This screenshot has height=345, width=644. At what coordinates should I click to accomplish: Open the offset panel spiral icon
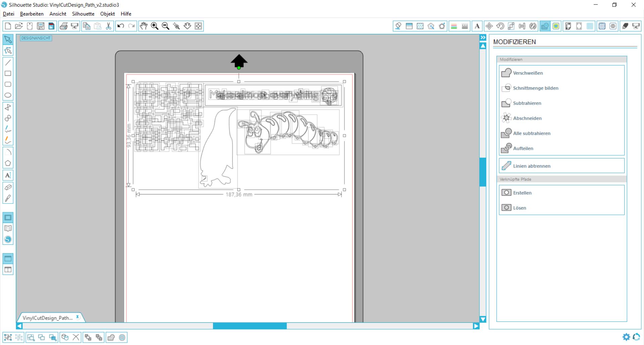pos(602,26)
